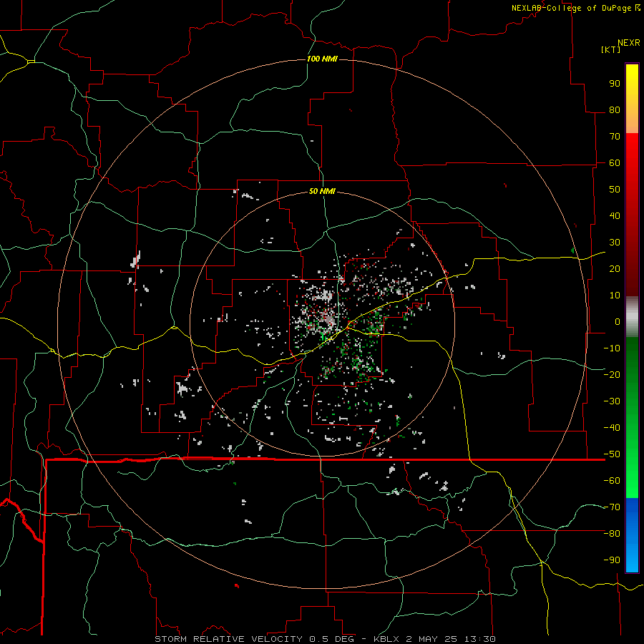
Task: Select the 0 value on velocity scale
Action: tap(618, 322)
